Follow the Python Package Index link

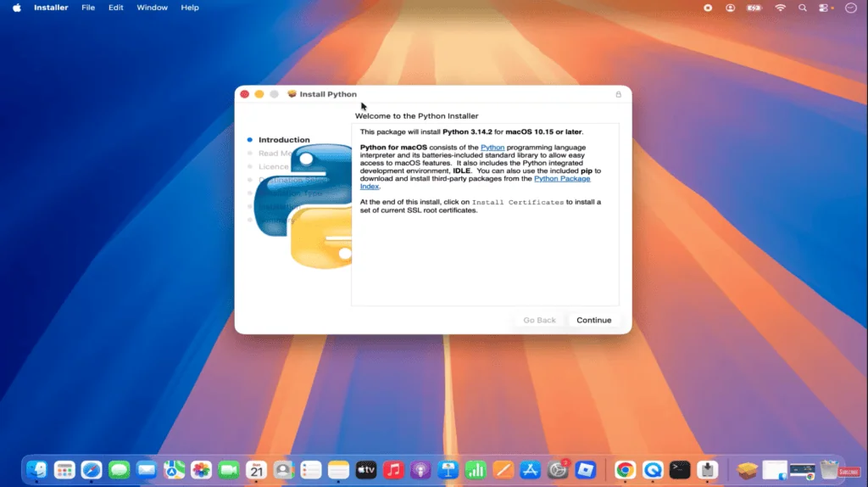pyautogui.click(x=562, y=178)
